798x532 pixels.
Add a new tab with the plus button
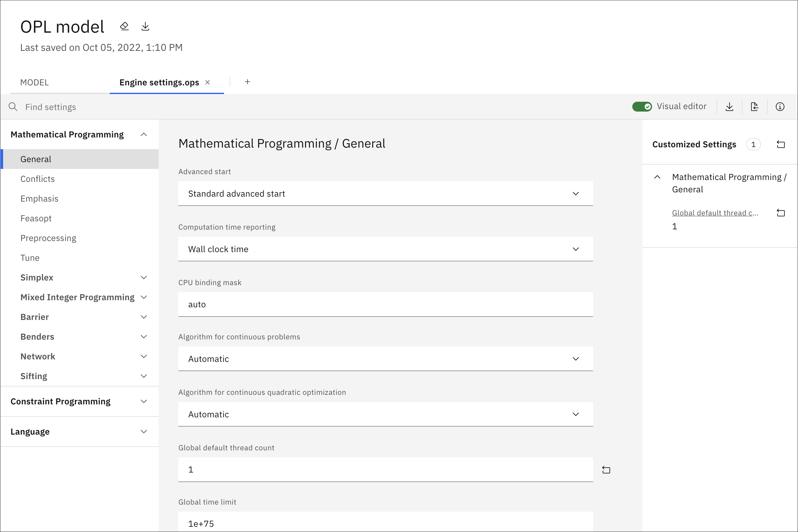[247, 82]
